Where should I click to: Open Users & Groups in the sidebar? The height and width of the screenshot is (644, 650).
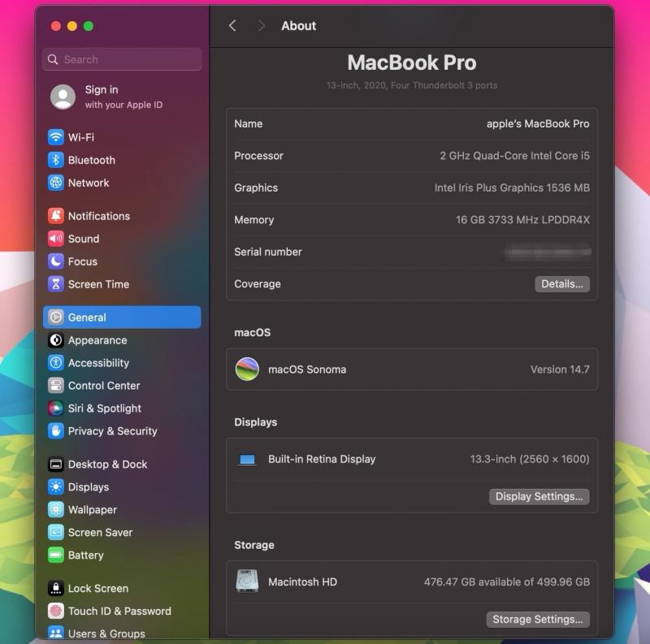[122, 633]
